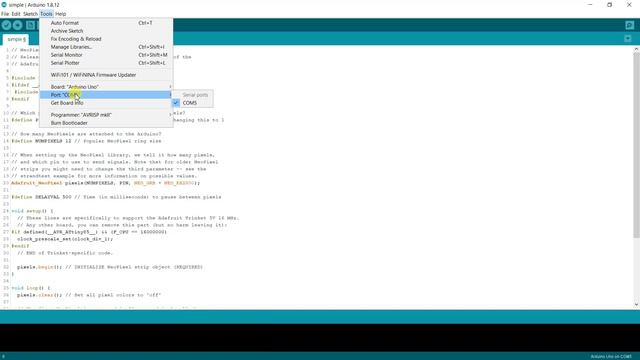Toggle the checked COM5 serial port
The height and width of the screenshot is (360, 640).
pos(192,103)
